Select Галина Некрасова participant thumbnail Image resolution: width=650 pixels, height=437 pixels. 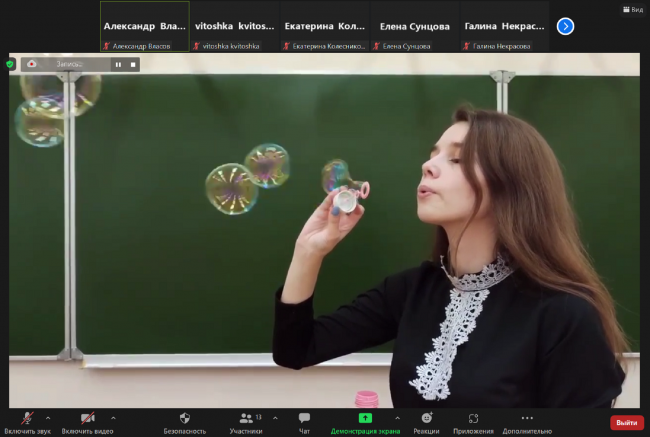(x=504, y=26)
